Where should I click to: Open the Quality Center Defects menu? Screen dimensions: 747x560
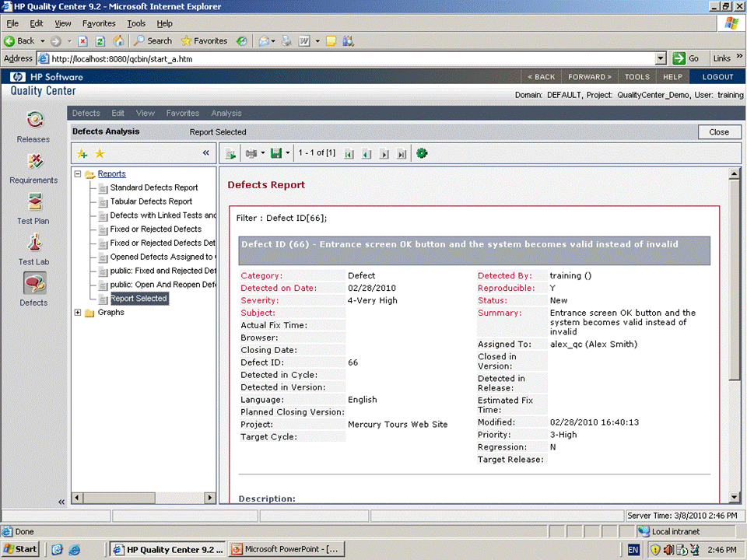coord(86,114)
